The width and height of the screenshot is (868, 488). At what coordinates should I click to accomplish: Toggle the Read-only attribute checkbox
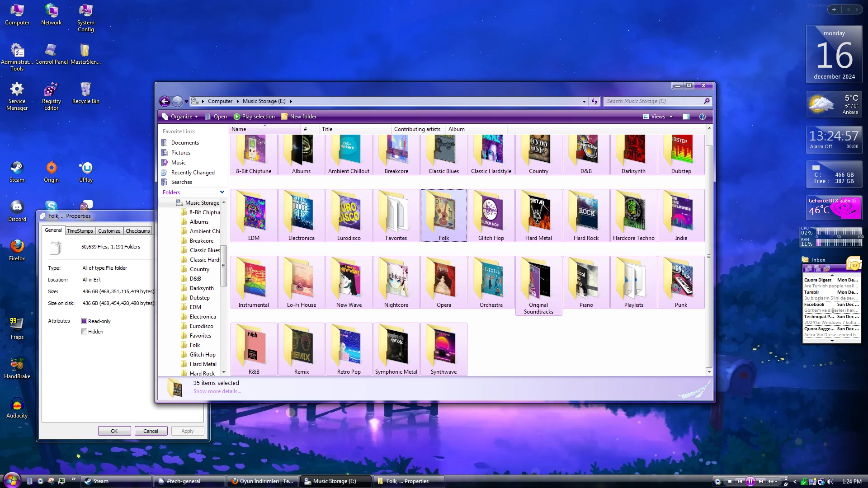(84, 321)
